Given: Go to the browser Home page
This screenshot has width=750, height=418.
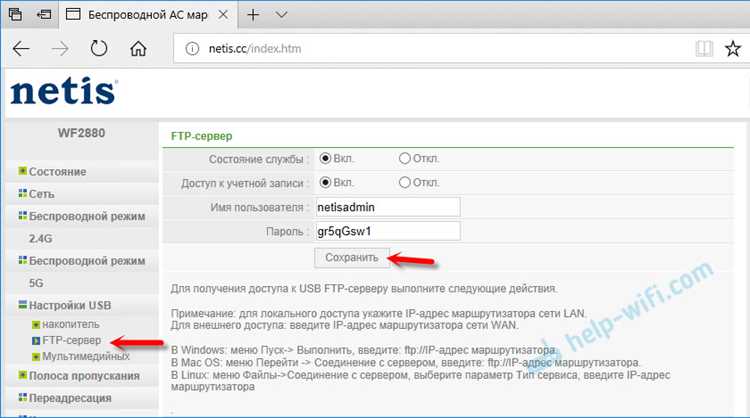Looking at the screenshot, I should tap(138, 48).
